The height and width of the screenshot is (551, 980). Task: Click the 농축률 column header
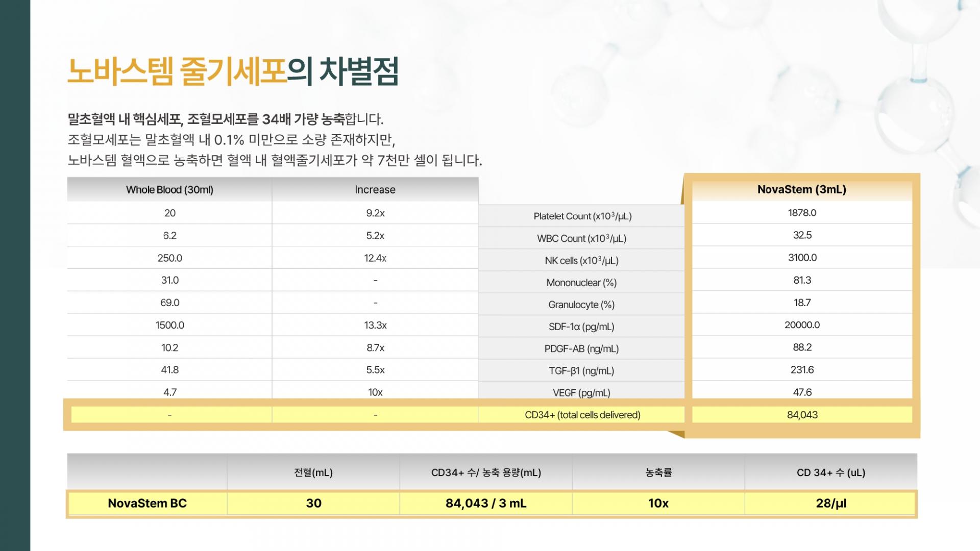point(658,472)
